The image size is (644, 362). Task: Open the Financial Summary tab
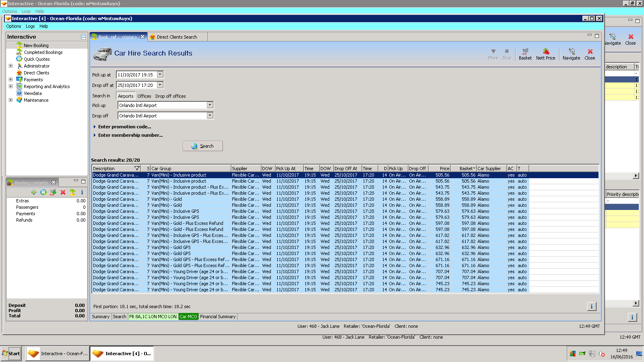(217, 317)
